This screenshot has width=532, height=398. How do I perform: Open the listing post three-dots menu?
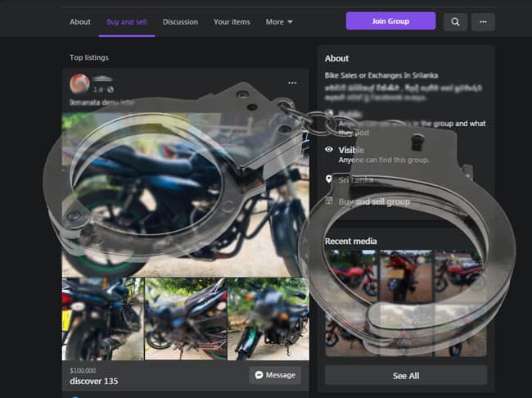click(292, 83)
